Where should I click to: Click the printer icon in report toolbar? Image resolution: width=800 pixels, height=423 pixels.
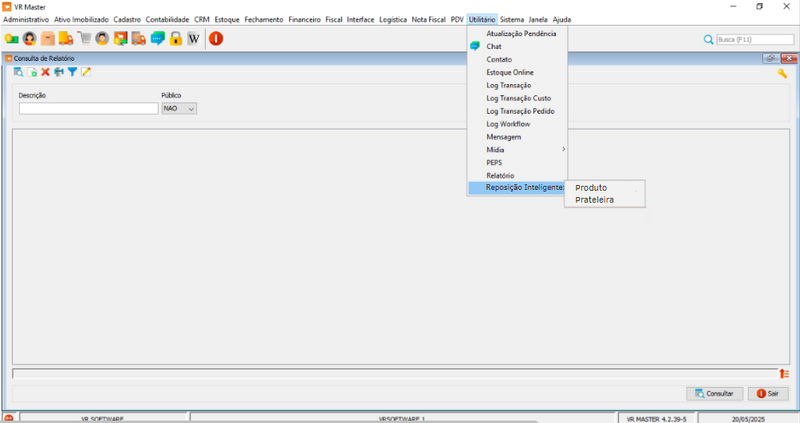(x=59, y=73)
